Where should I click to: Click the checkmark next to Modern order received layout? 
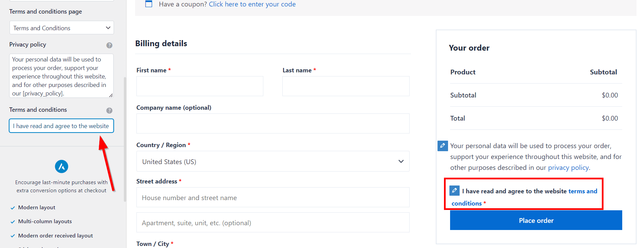point(13,236)
